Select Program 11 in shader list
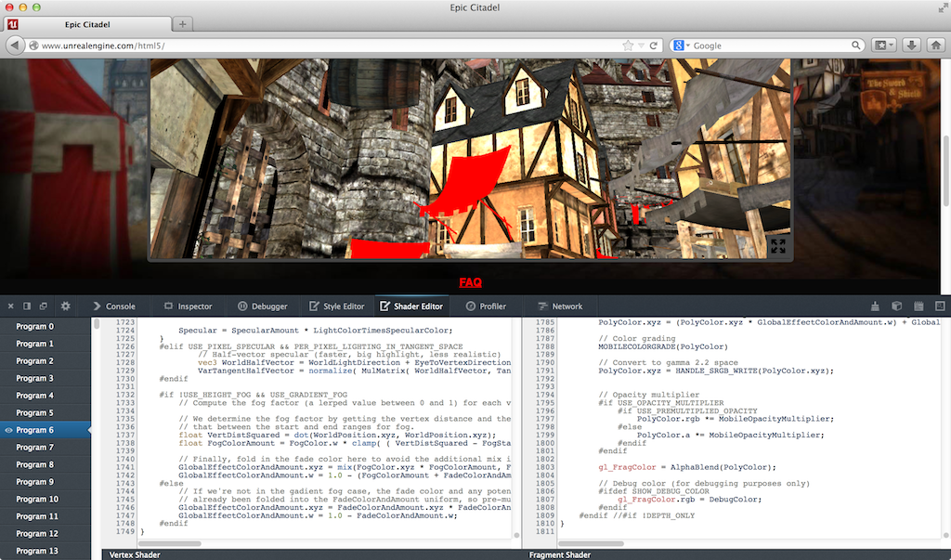951x560 pixels. (x=46, y=516)
